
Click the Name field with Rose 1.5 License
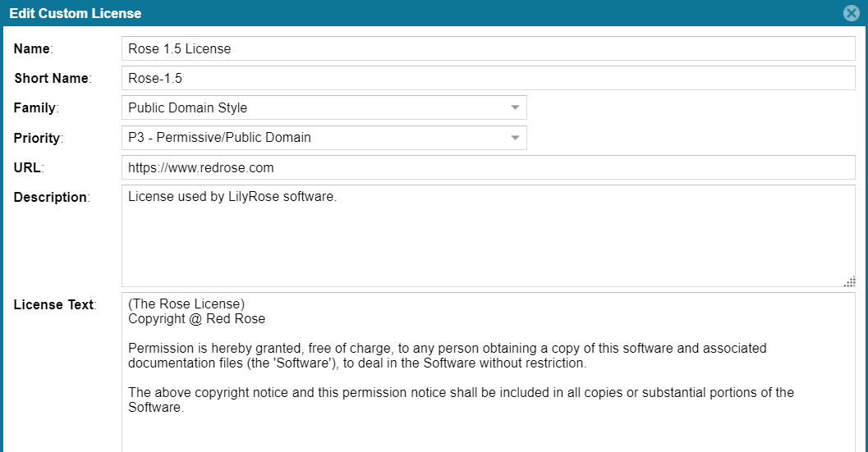pos(488,48)
